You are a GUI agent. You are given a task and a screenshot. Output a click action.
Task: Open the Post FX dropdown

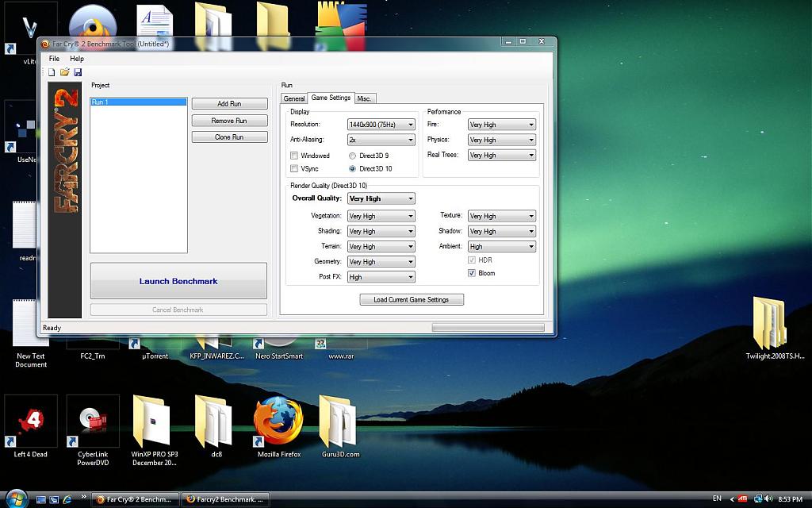(381, 277)
